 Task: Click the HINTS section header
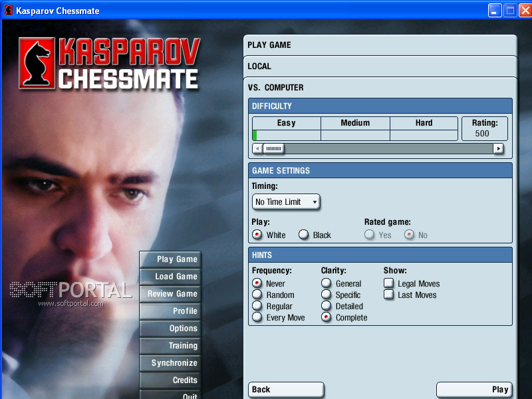tap(380, 255)
